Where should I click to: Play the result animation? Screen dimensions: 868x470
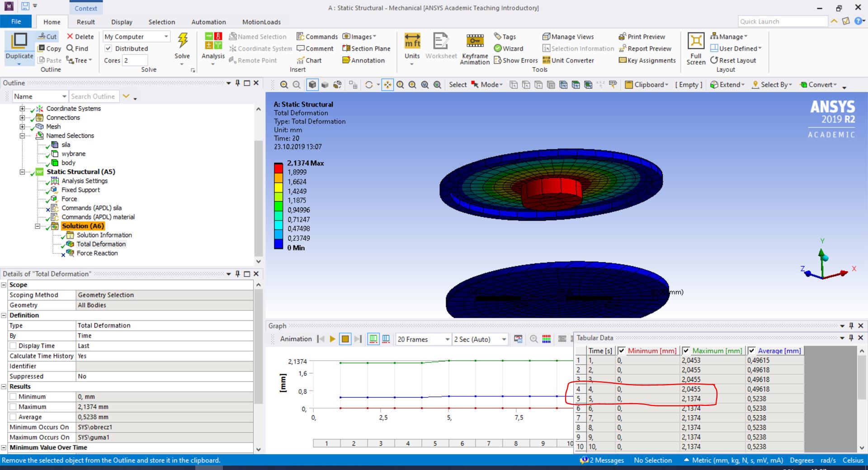(333, 339)
